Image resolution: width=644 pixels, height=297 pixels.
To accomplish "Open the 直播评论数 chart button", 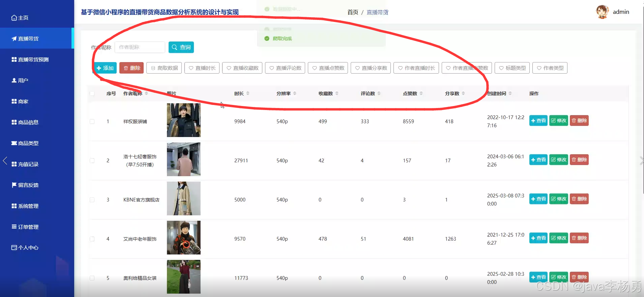I will (285, 68).
